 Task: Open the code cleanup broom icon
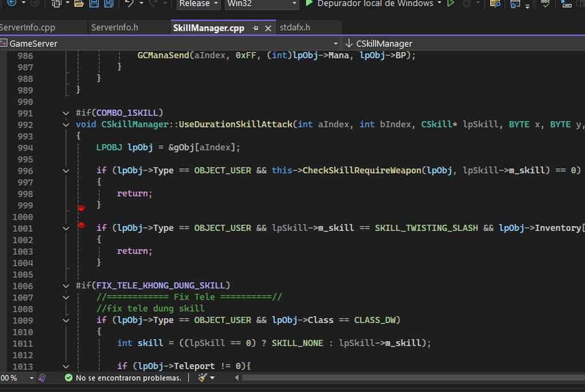203,378
